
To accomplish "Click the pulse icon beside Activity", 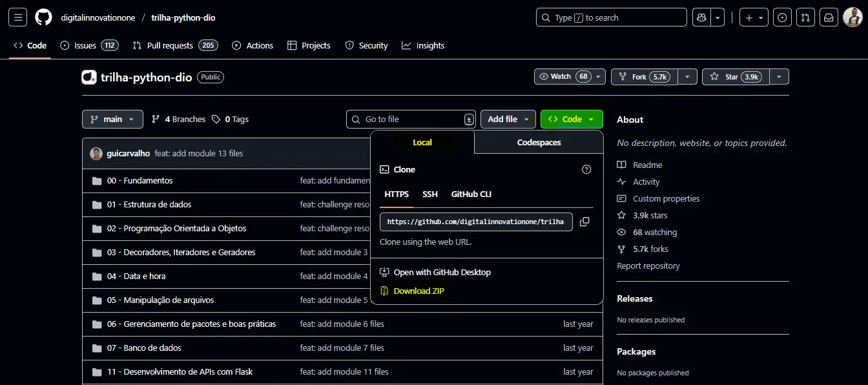I will point(621,182).
